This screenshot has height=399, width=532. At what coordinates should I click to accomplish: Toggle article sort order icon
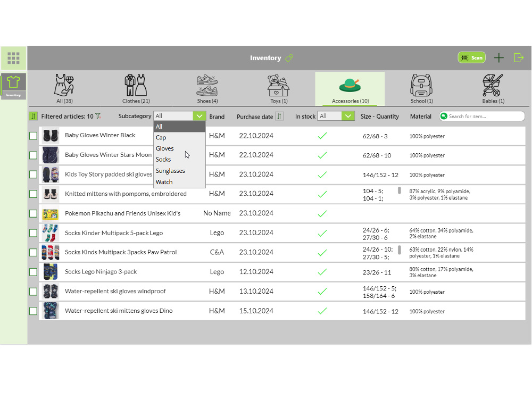coord(33,117)
